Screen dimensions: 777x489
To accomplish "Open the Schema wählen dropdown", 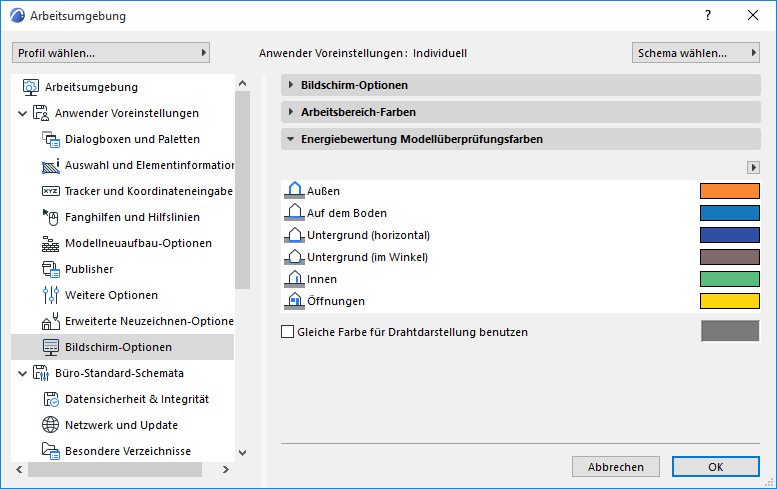I will click(x=696, y=52).
